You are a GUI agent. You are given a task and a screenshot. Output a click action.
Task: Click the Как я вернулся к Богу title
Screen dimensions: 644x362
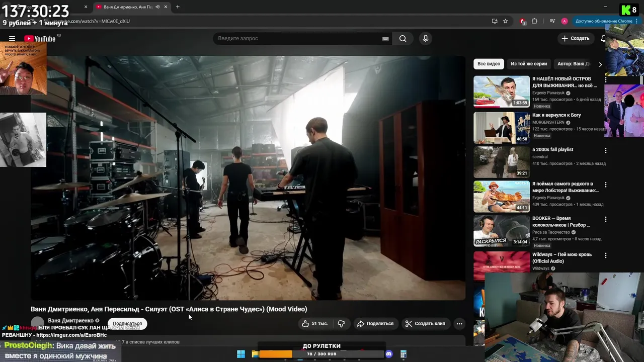(x=556, y=115)
